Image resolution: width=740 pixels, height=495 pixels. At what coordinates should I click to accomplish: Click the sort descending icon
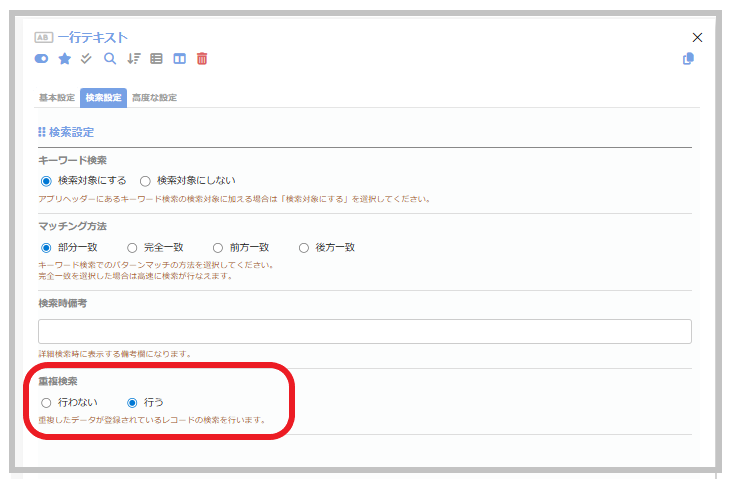133,59
